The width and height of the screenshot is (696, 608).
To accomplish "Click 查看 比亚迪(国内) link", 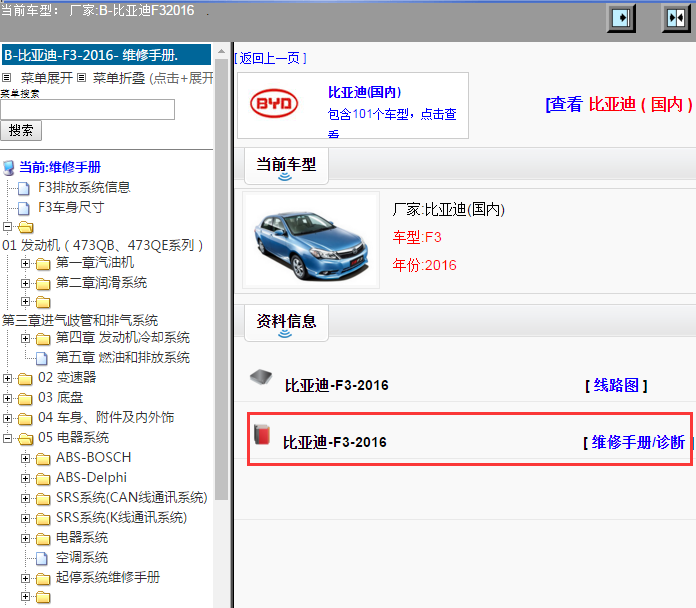I will tap(619, 104).
